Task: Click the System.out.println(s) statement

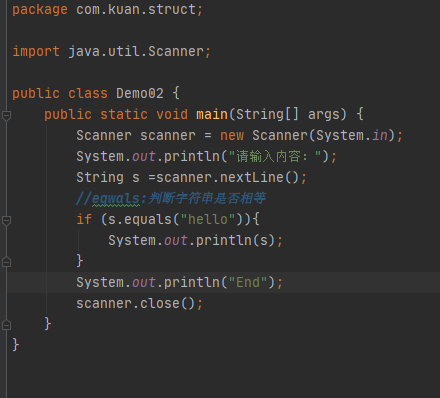Action: click(195, 240)
